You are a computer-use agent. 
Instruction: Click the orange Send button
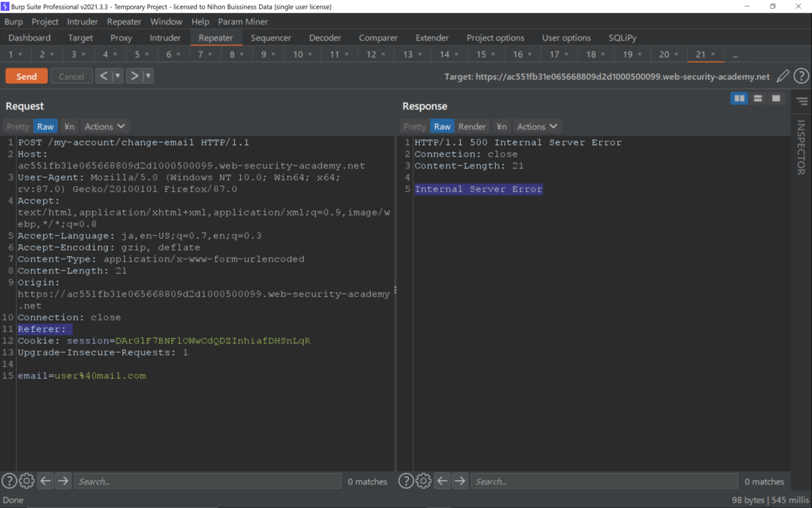coord(26,76)
